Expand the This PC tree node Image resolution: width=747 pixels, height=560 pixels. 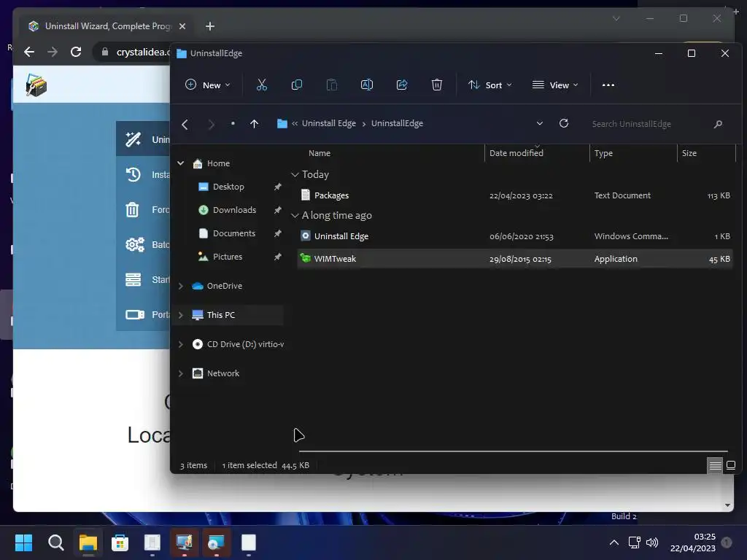(x=181, y=315)
